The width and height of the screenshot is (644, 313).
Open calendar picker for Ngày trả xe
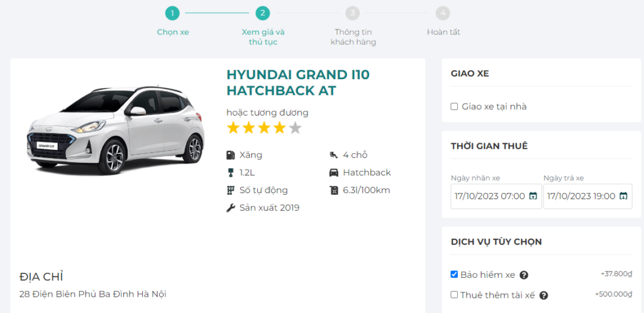pyautogui.click(x=623, y=196)
